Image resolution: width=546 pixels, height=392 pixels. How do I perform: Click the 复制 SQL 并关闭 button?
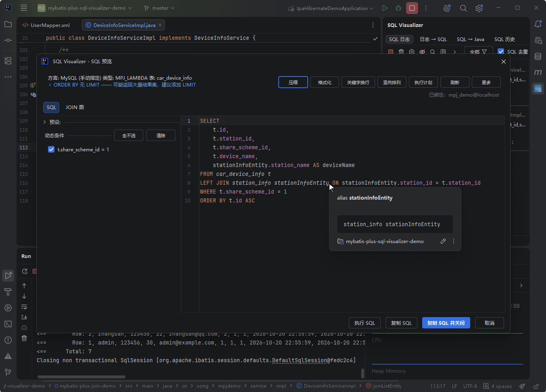pyautogui.click(x=446, y=323)
